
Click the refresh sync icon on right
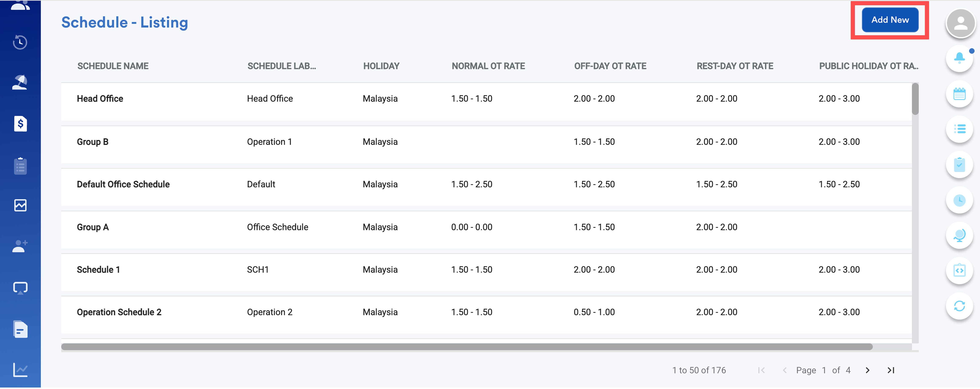pos(959,306)
